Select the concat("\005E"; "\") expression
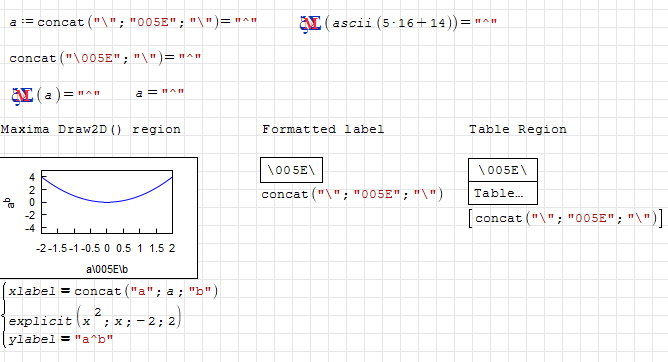 tap(105, 57)
